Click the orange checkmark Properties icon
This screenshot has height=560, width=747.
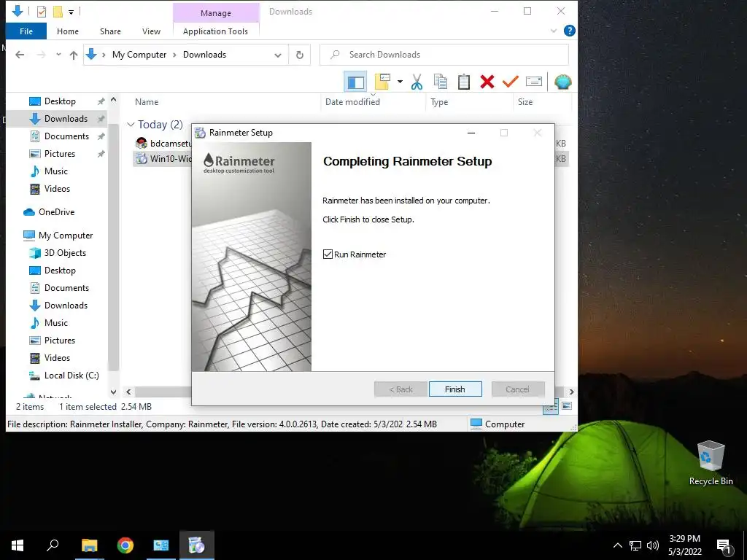tap(510, 82)
